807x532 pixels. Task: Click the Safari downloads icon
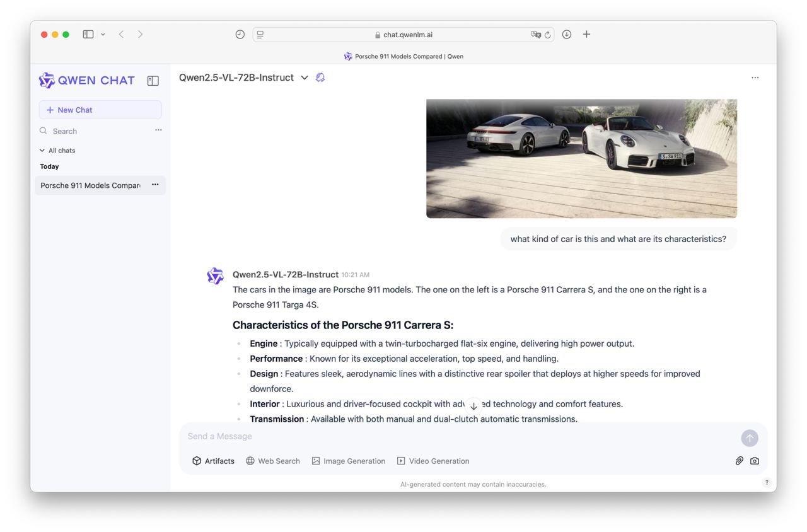(x=566, y=35)
